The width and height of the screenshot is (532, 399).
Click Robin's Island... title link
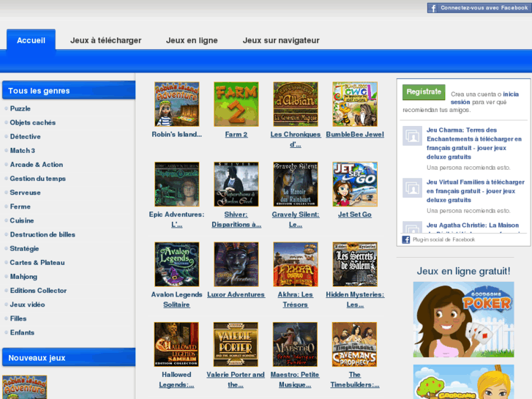coord(177,135)
